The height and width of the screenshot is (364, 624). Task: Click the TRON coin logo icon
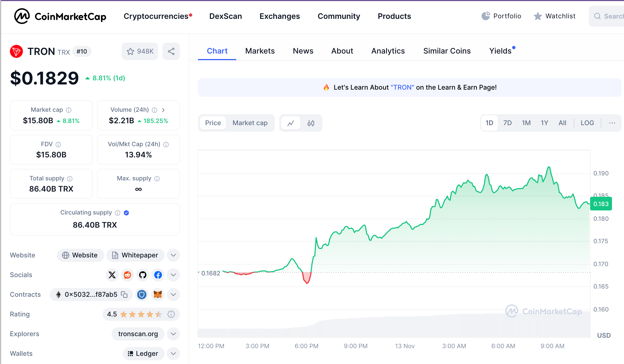coord(16,51)
